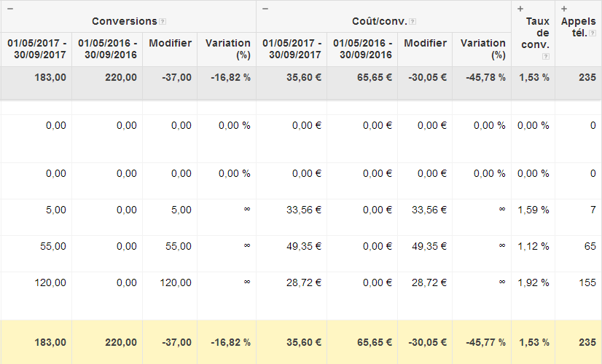Show help for Taux de conv.

point(546,56)
